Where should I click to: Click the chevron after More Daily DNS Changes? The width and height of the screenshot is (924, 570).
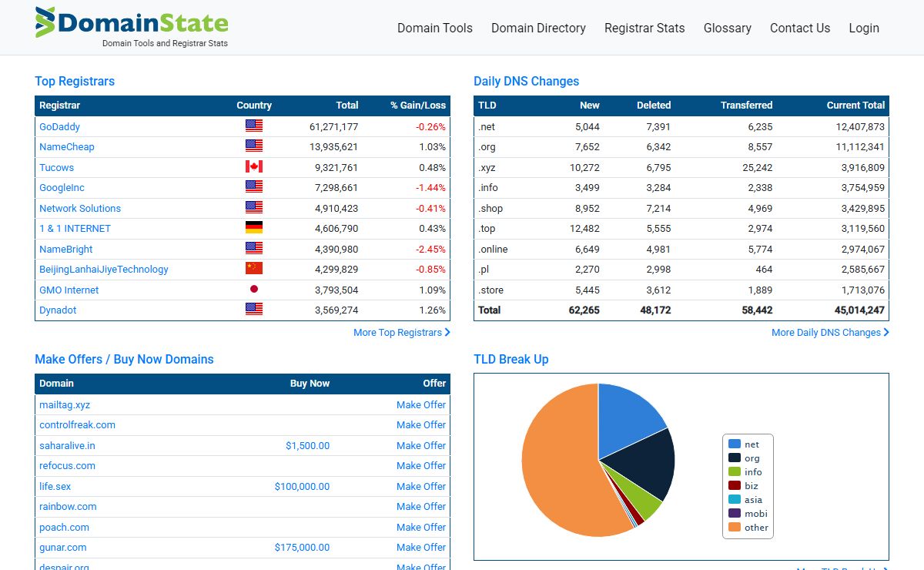[x=886, y=333]
